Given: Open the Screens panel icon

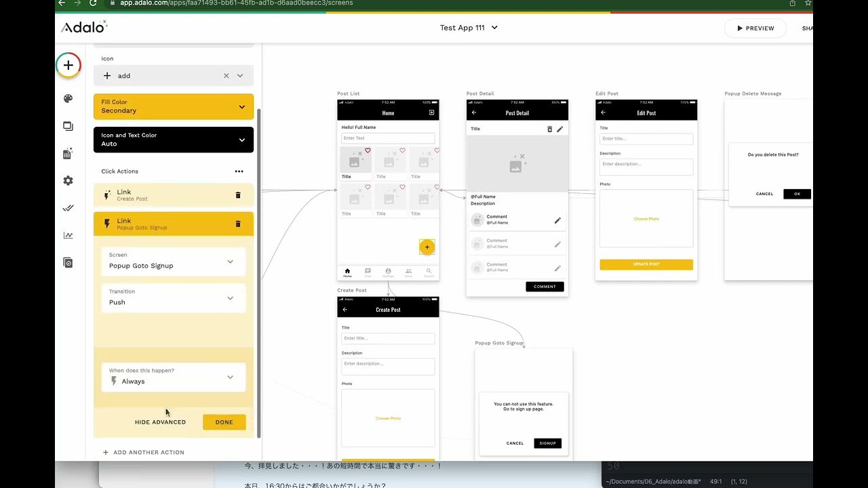Looking at the screenshot, I should (68, 126).
